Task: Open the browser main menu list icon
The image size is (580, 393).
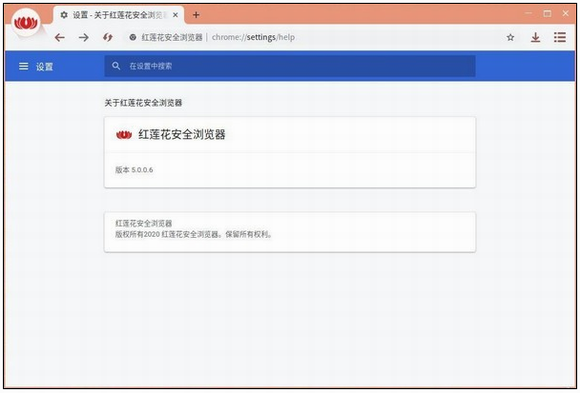Action: pos(560,37)
